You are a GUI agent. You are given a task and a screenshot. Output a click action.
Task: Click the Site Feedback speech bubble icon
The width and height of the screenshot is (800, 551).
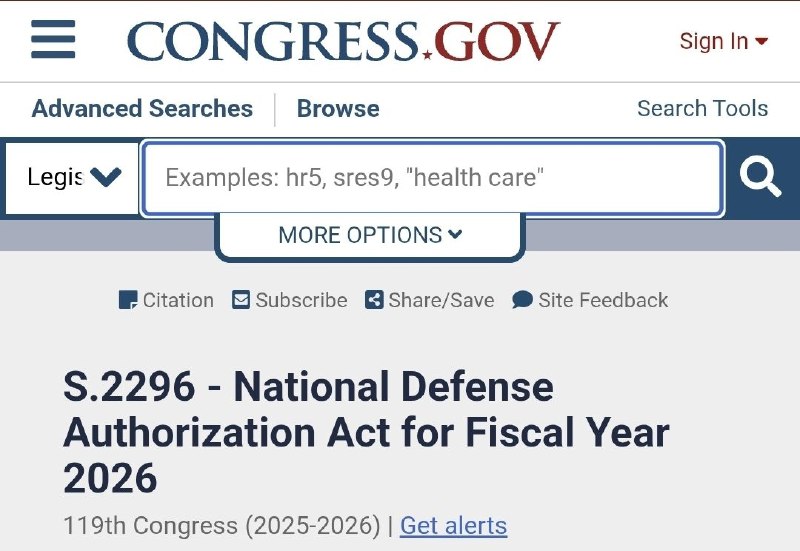pos(522,300)
